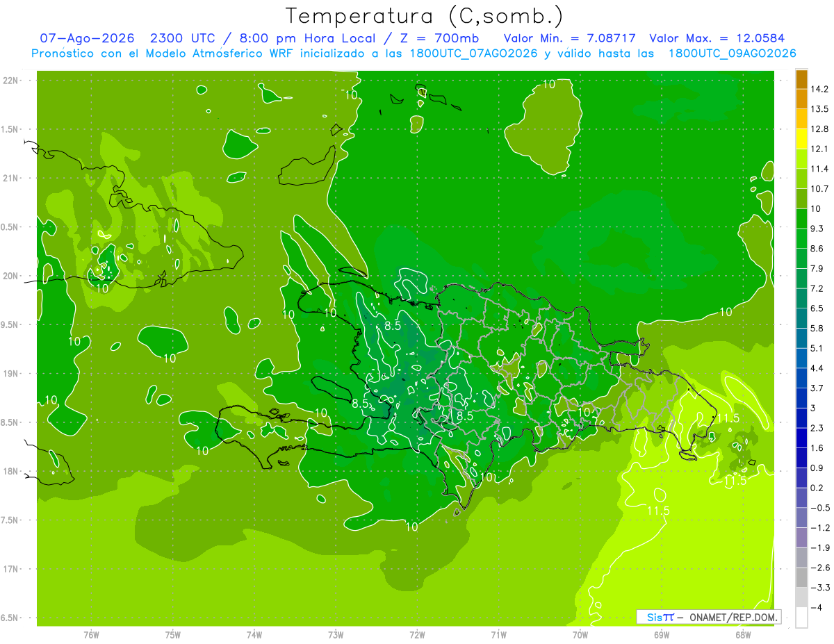
Task: Click the '73W' longitude axis label
Action: point(336,635)
